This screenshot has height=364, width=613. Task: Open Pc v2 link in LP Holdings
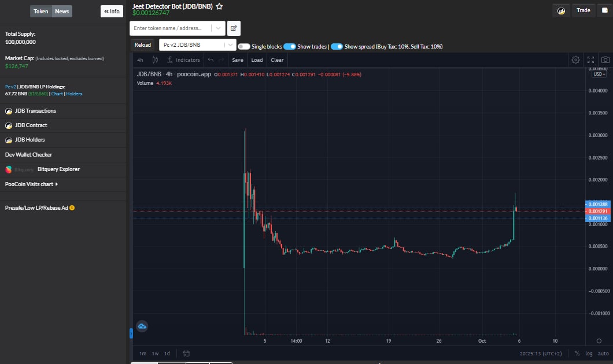(10, 87)
